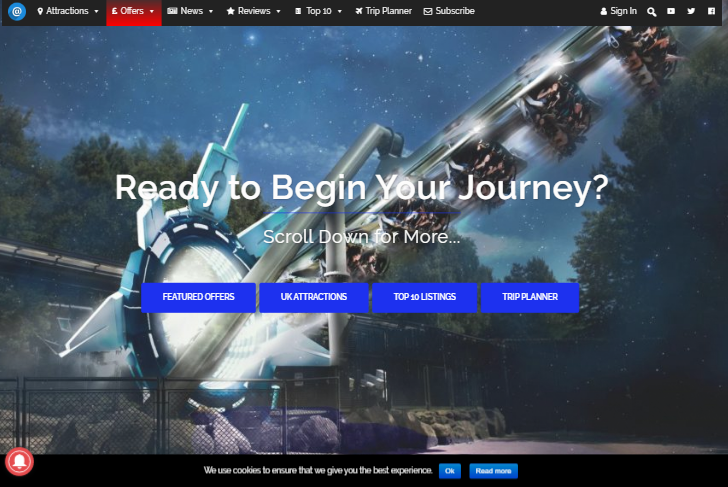Image resolution: width=728 pixels, height=487 pixels.
Task: Click the Featured Offers button
Action: pos(198,297)
